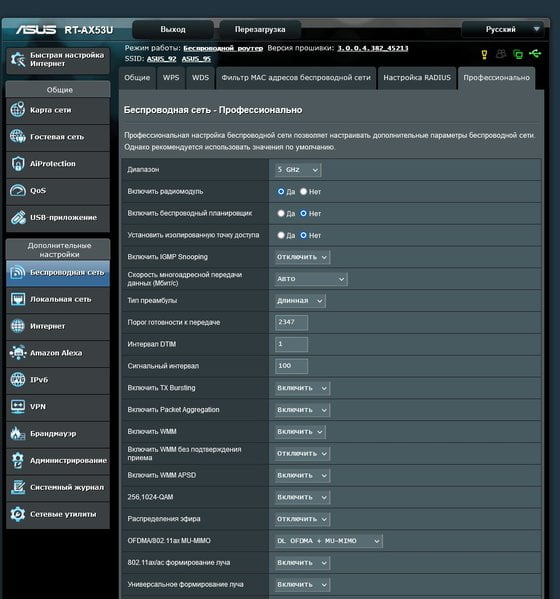Click the yellow lightbulb status icon
560x599 pixels.
coord(484,54)
